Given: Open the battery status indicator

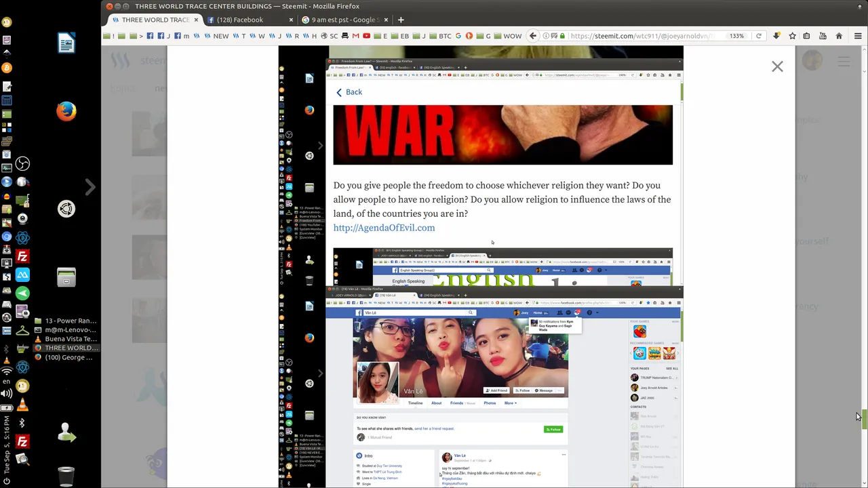Looking at the screenshot, I should tap(7, 408).
